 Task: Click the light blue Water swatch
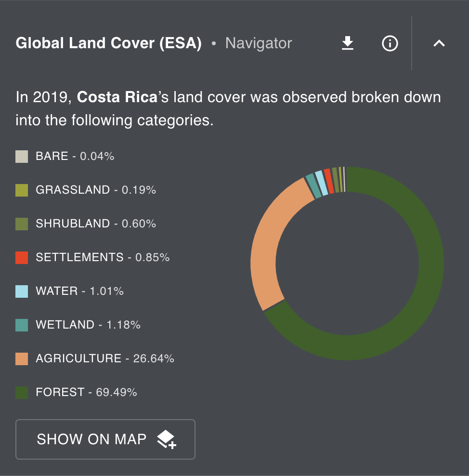click(x=22, y=291)
